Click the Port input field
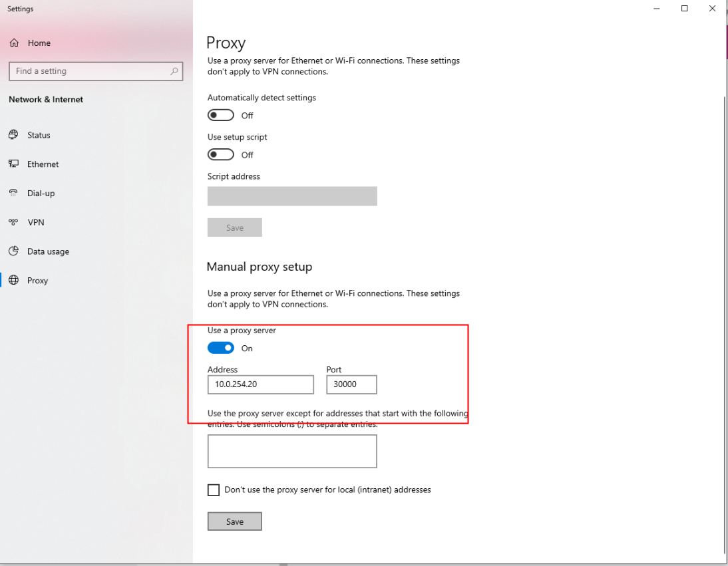Screen dimensions: 728x566 point(351,384)
